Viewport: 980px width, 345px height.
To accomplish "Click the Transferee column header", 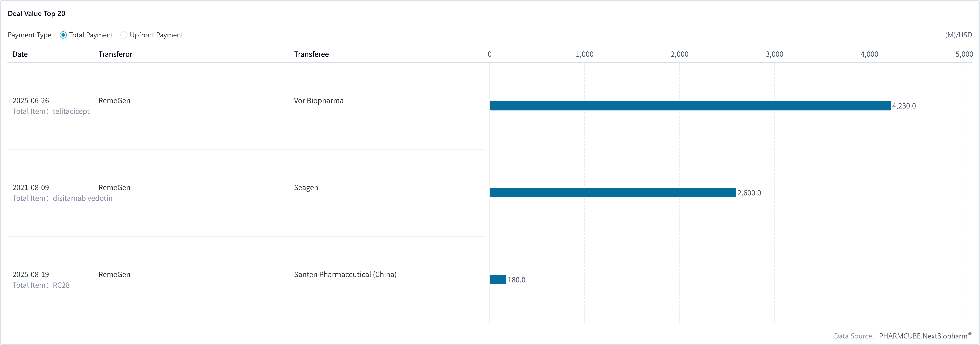I will (x=311, y=54).
